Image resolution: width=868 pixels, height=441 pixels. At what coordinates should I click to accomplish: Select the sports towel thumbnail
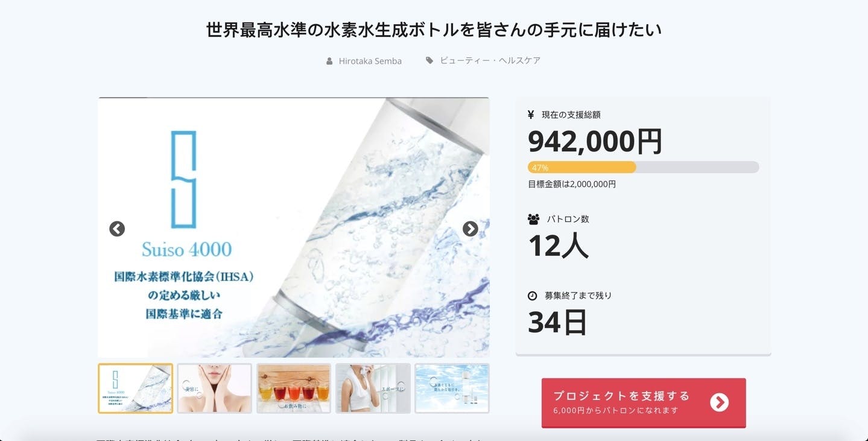(373, 389)
